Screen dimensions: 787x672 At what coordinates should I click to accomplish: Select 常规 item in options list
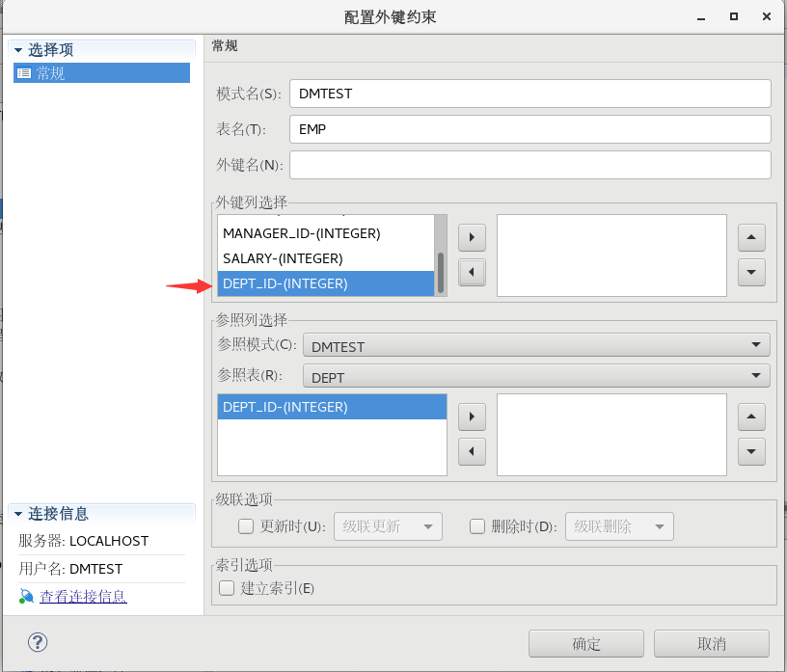coord(102,73)
